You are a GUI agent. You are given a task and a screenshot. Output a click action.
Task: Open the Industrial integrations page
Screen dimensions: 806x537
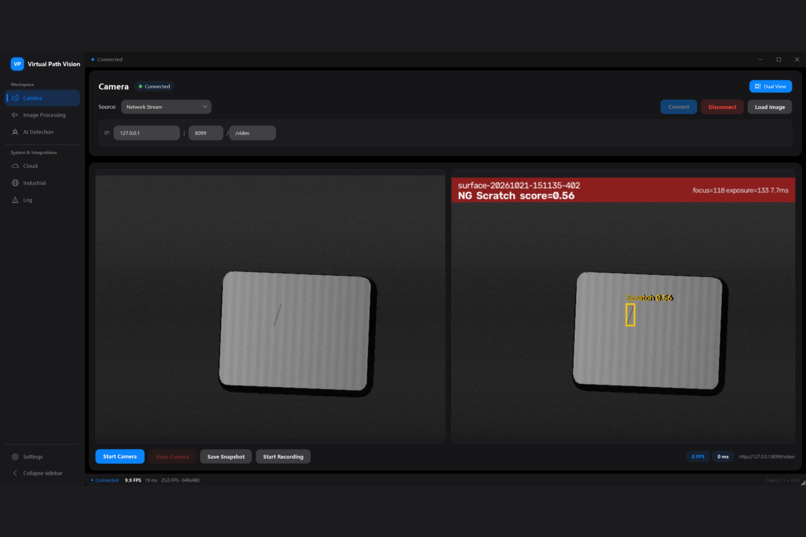[x=43, y=183]
